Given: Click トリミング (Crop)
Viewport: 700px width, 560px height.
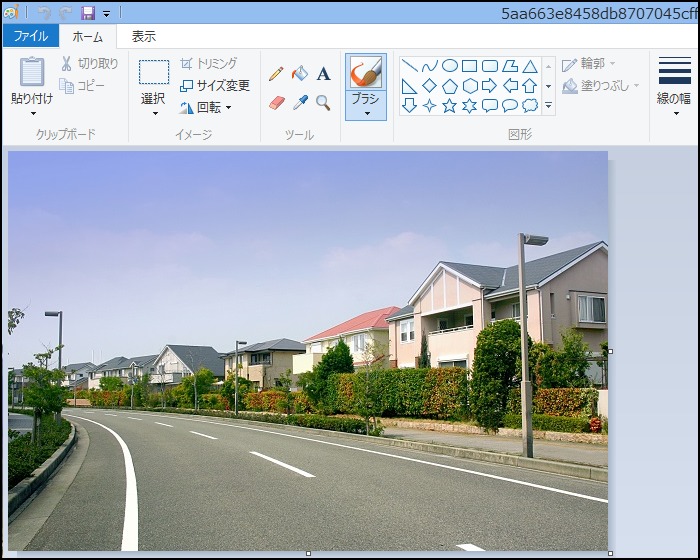Looking at the screenshot, I should tap(208, 64).
